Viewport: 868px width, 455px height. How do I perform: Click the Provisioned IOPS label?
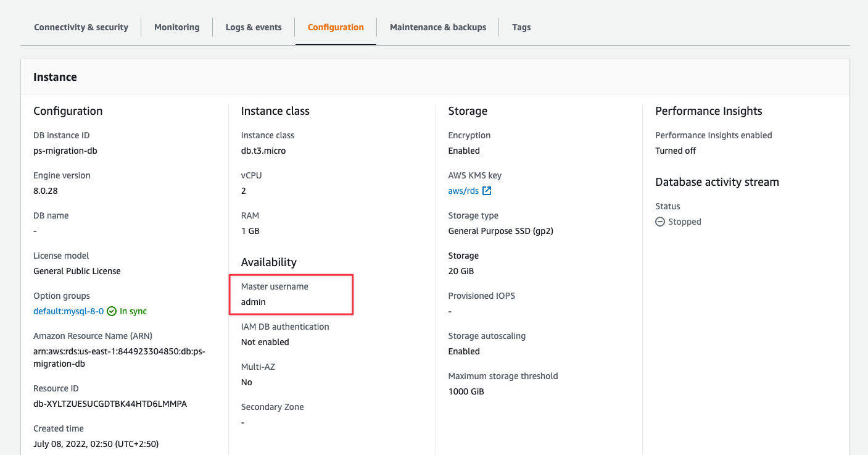coord(482,296)
